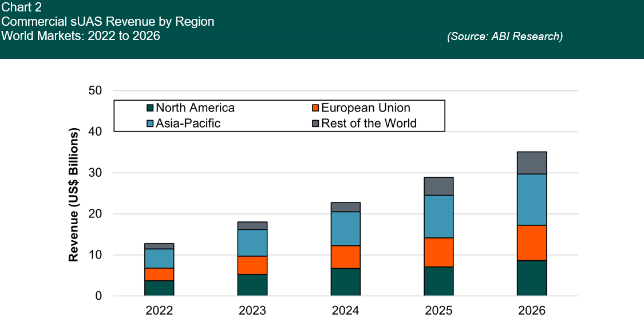Viewport: 644px width, 334px height.
Task: Click the Revenue (US$ Billions) axis title
Action: (x=74, y=196)
